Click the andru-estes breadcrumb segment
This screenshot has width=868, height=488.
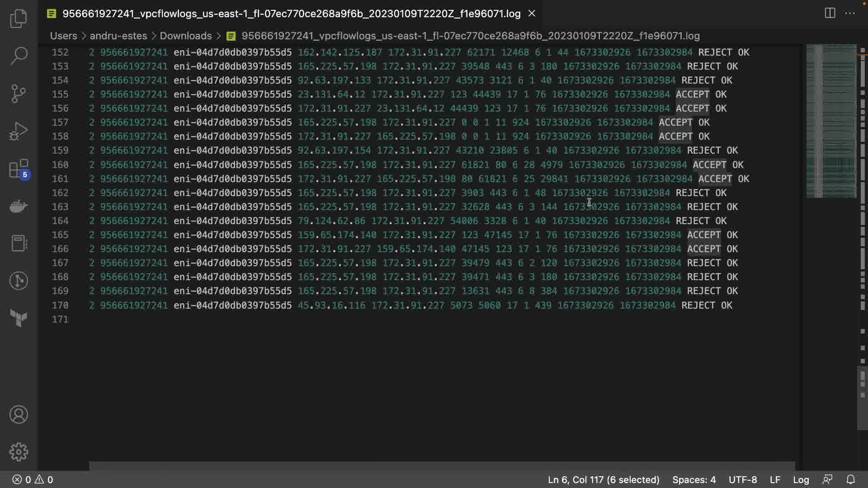[118, 36]
